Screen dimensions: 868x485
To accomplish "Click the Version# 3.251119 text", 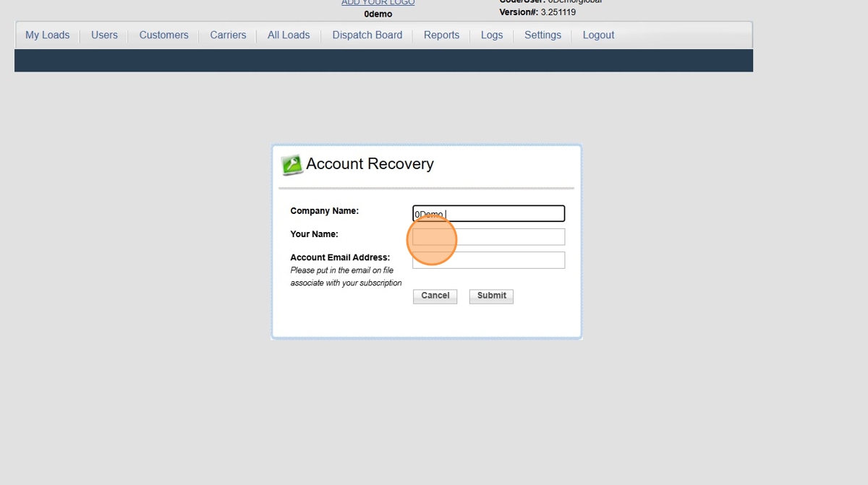I will coord(537,12).
